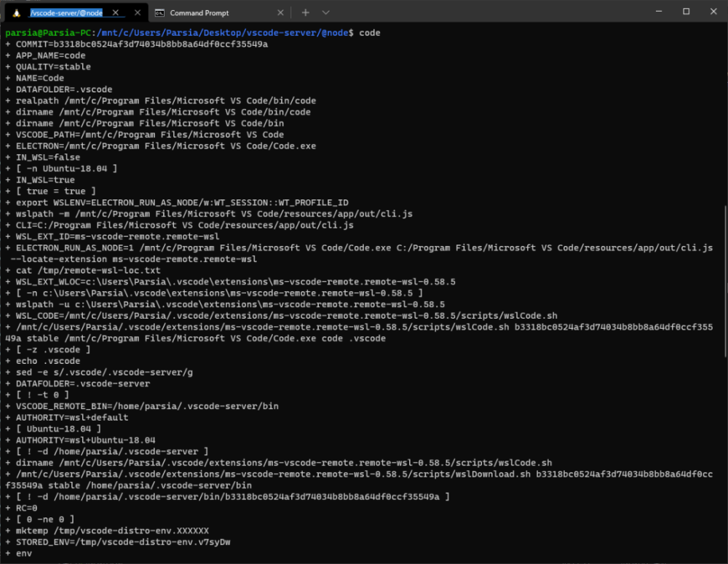This screenshot has width=728, height=564.
Task: Click the Linux penguin icon on first tab
Action: pyautogui.click(x=17, y=12)
